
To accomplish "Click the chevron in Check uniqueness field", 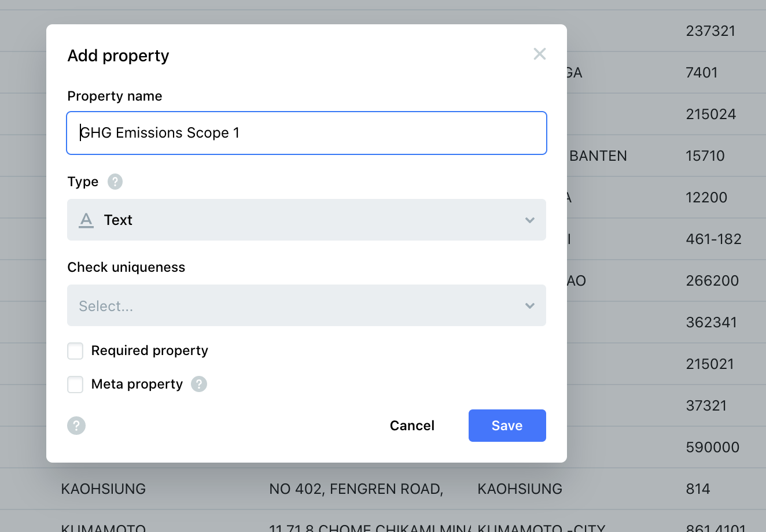I will click(530, 306).
